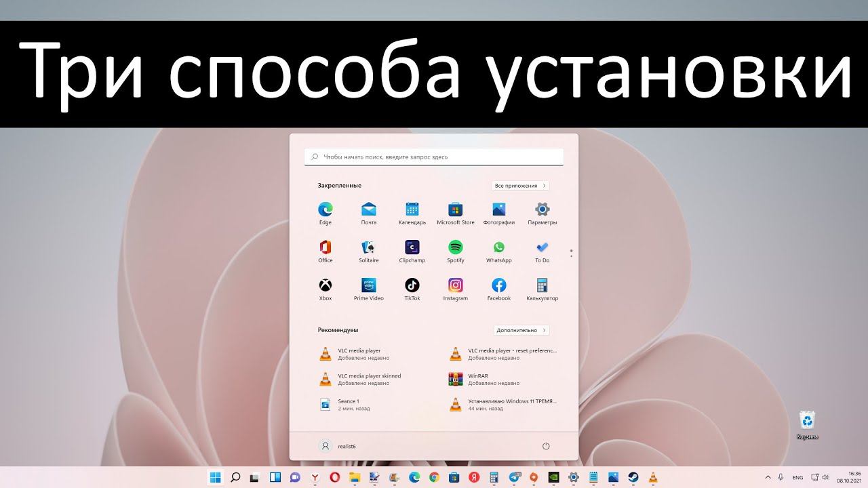
Task: Open Photos app on taskbar
Action: click(613, 477)
